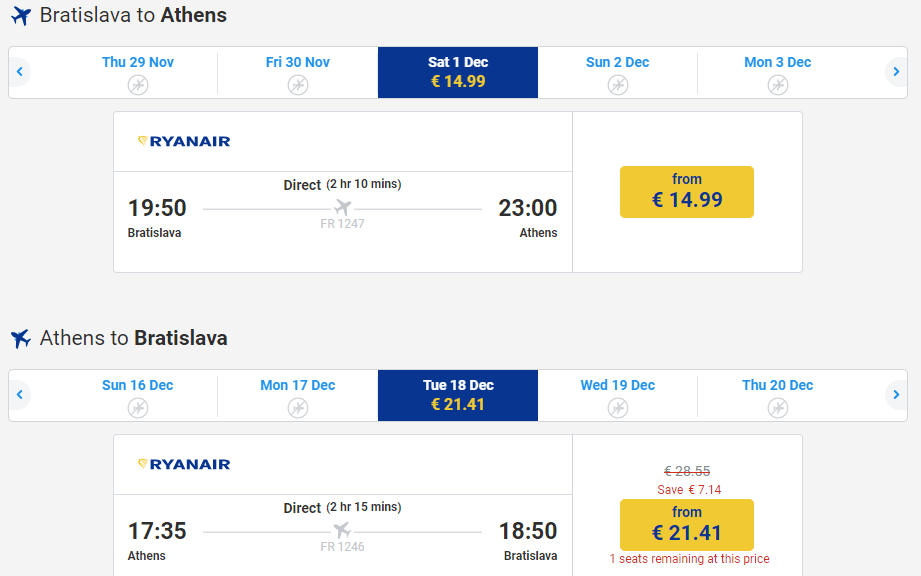Click the 19:50 Bratislava flight card
This screenshot has width=921, height=576.
[342, 220]
